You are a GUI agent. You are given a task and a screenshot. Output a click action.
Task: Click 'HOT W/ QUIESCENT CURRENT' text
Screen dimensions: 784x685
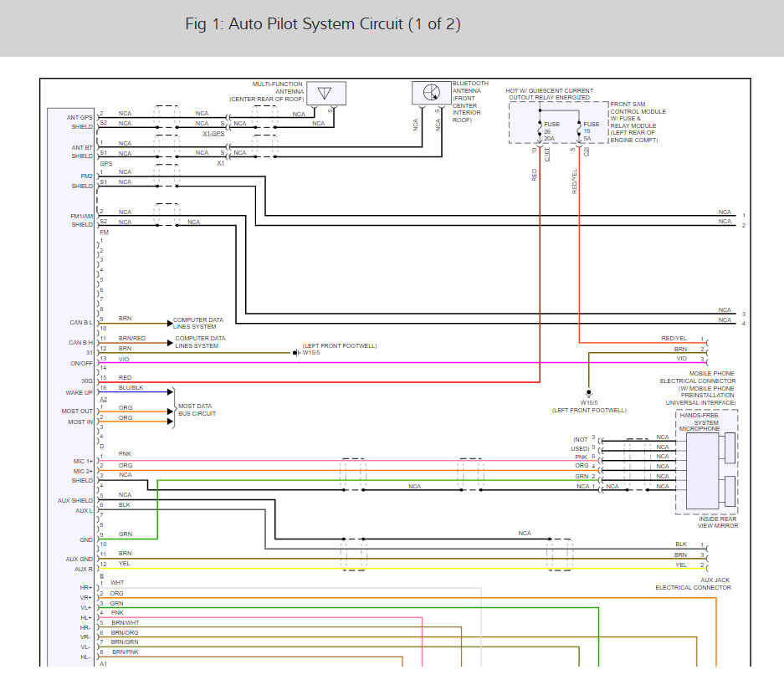tap(549, 91)
